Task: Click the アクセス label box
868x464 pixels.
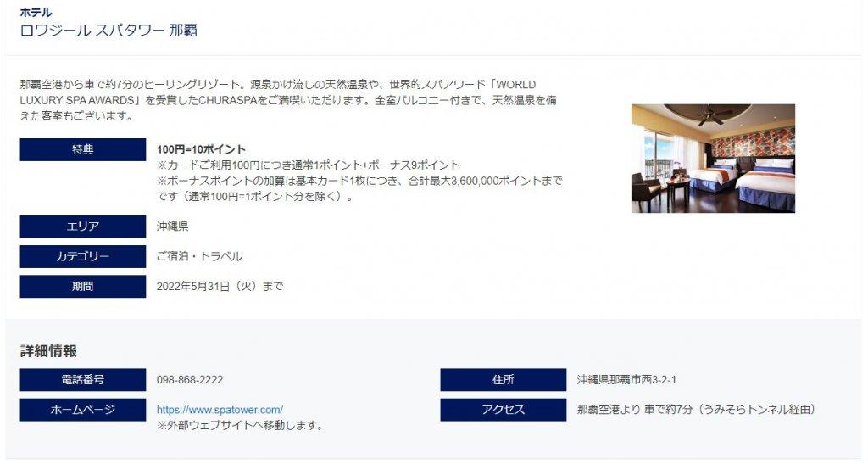Action: click(x=504, y=410)
